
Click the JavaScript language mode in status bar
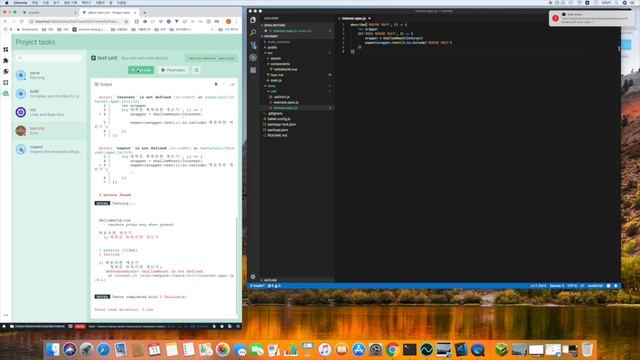pos(595,286)
